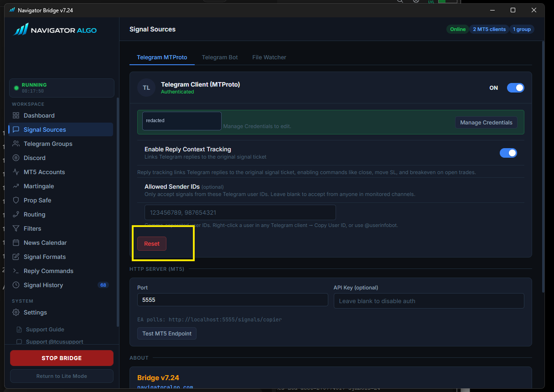
Task: Click the redacted credentials field
Action: pyautogui.click(x=182, y=121)
